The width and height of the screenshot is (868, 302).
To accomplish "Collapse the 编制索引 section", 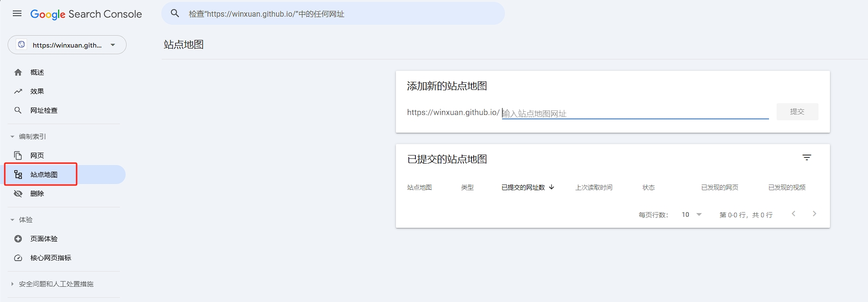I will coord(29,136).
